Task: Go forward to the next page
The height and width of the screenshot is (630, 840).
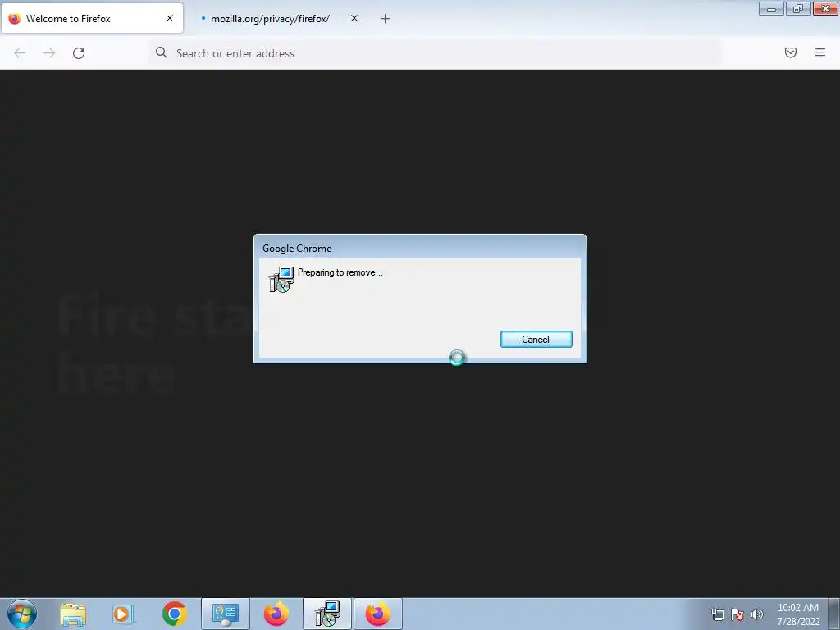Action: pyautogui.click(x=49, y=53)
